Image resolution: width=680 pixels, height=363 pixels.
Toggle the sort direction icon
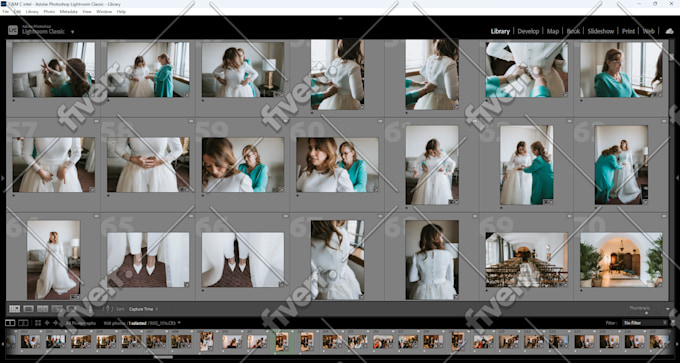pos(107,309)
